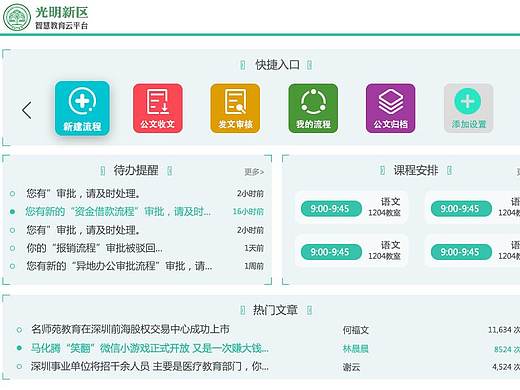Click the 快捷入口 section heading

pos(277,65)
